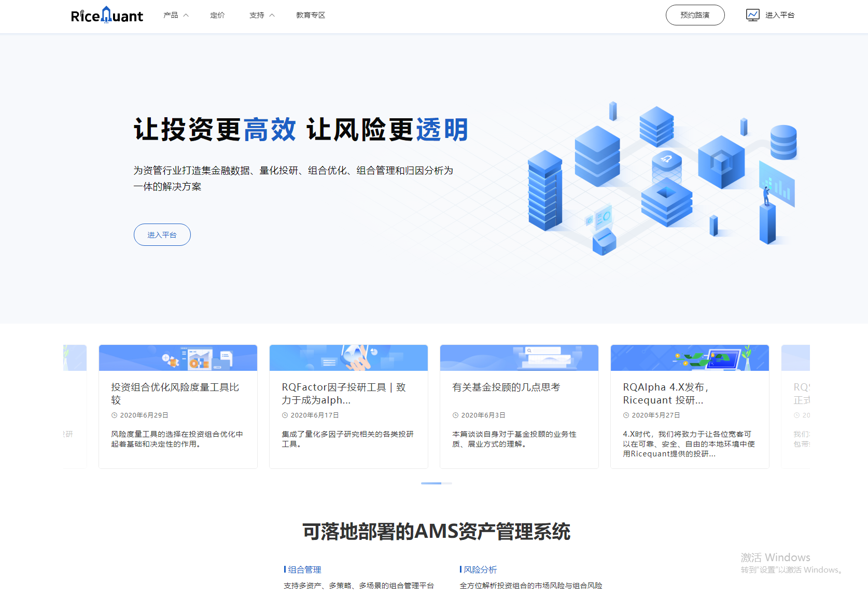Click the clock icon on RQFactor card
This screenshot has width=868, height=598.
284,415
